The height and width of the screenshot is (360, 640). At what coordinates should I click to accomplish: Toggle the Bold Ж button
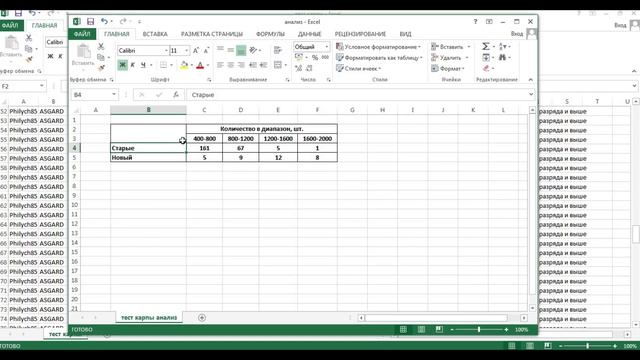122,65
